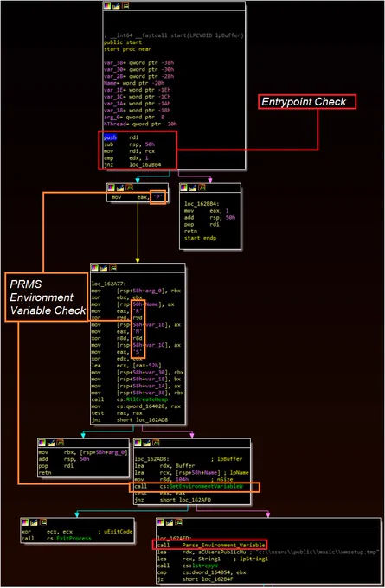
Task: Select the "start proc near" line
Action: point(127,49)
